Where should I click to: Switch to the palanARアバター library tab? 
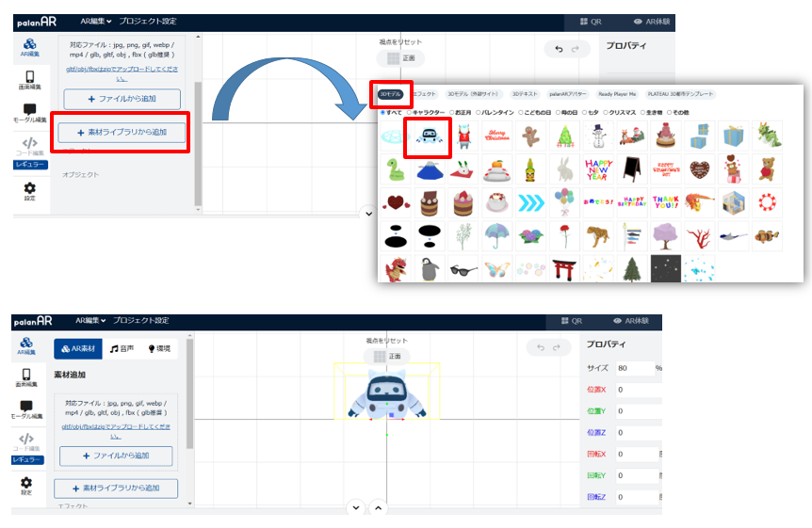coord(568,94)
